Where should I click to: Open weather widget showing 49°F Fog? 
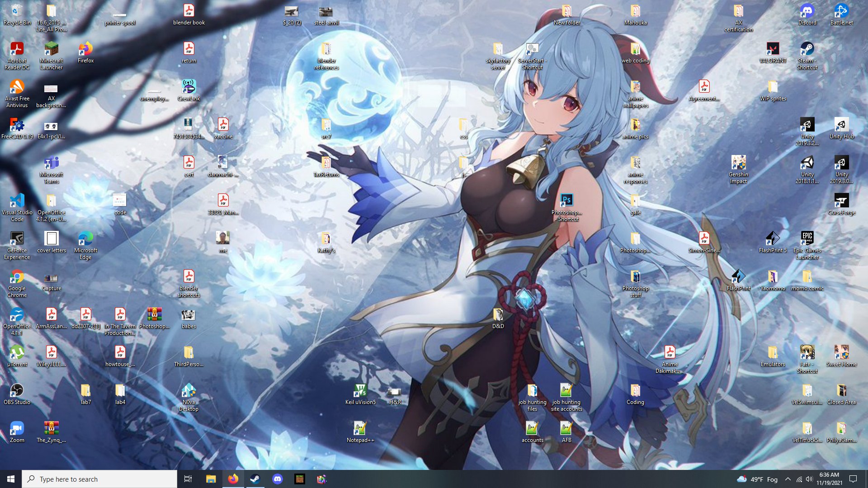pos(757,479)
